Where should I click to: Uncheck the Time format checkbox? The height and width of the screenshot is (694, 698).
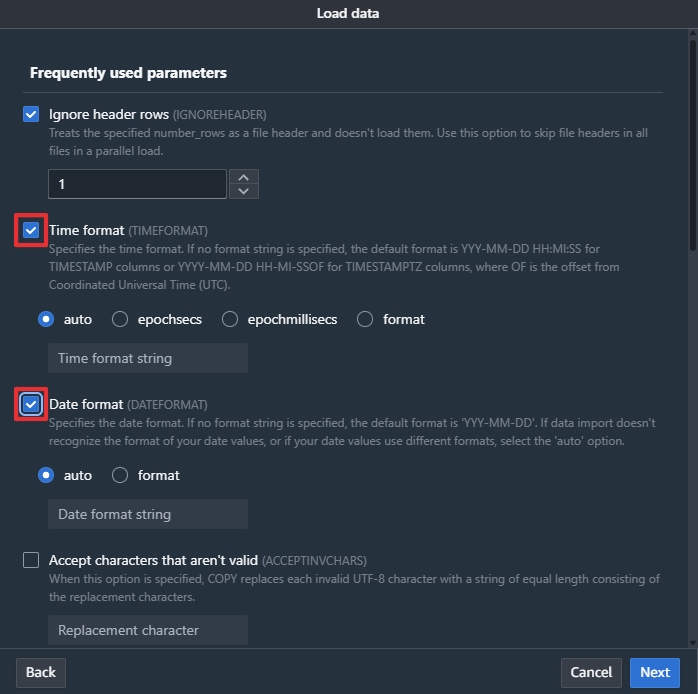[31, 230]
